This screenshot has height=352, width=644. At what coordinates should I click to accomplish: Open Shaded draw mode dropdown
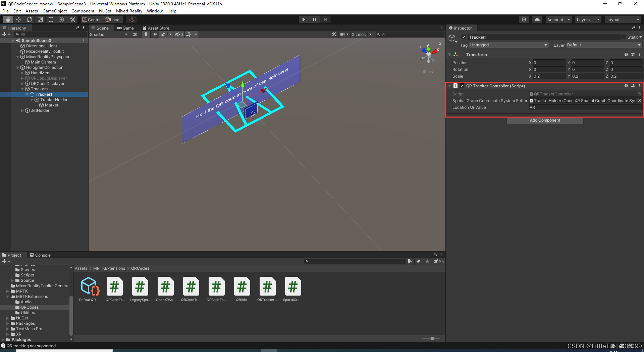109,34
